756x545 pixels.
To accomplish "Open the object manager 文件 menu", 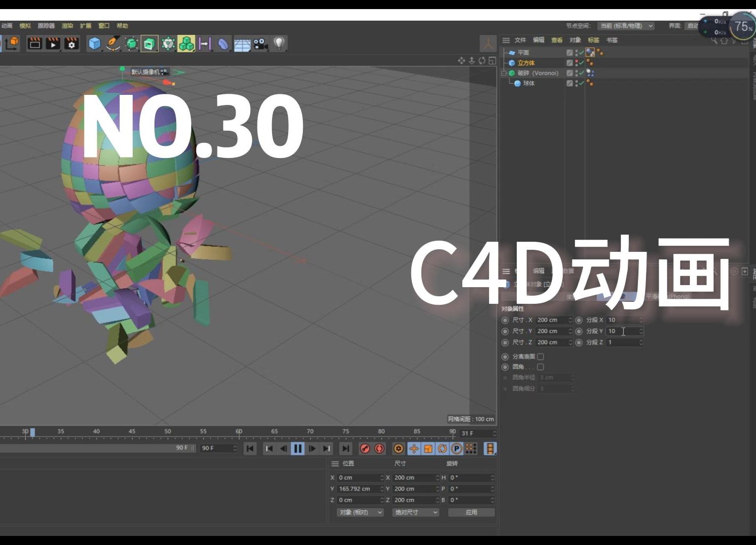I will tap(520, 40).
